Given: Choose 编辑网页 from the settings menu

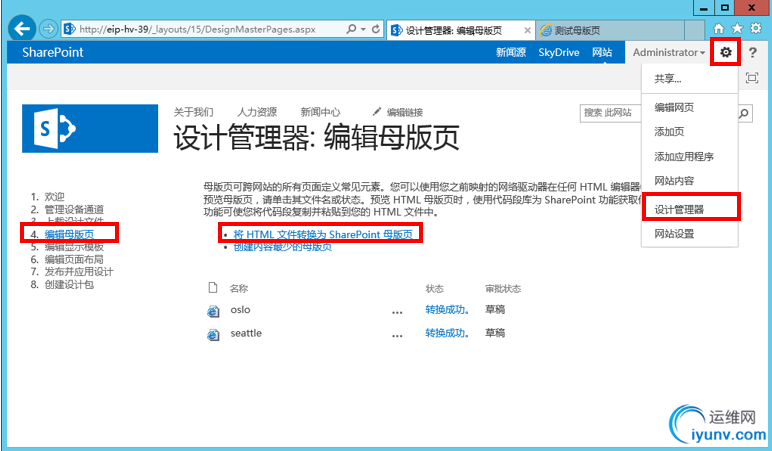Looking at the screenshot, I should click(690, 107).
